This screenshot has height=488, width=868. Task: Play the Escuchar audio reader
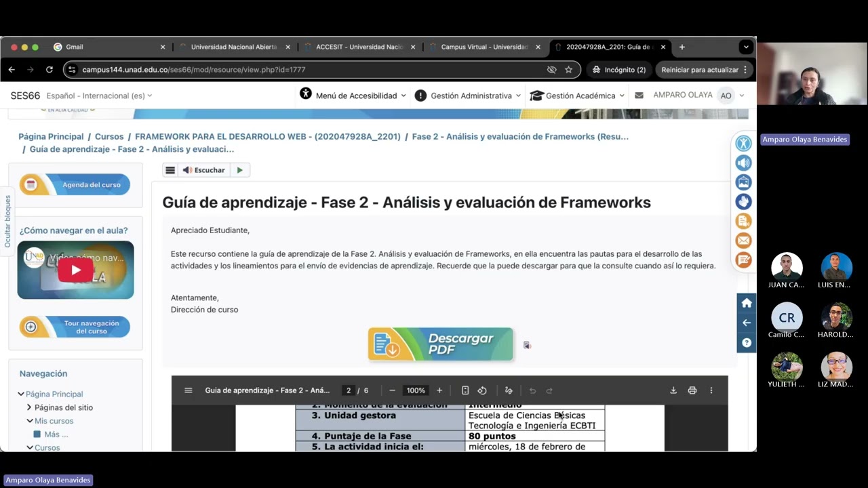[239, 170]
